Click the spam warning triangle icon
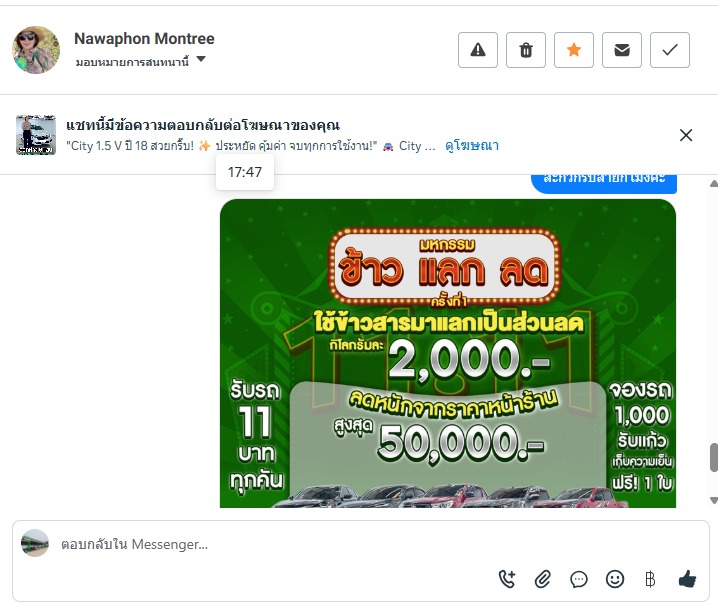Image resolution: width=718 pixels, height=604 pixels. [x=478, y=50]
